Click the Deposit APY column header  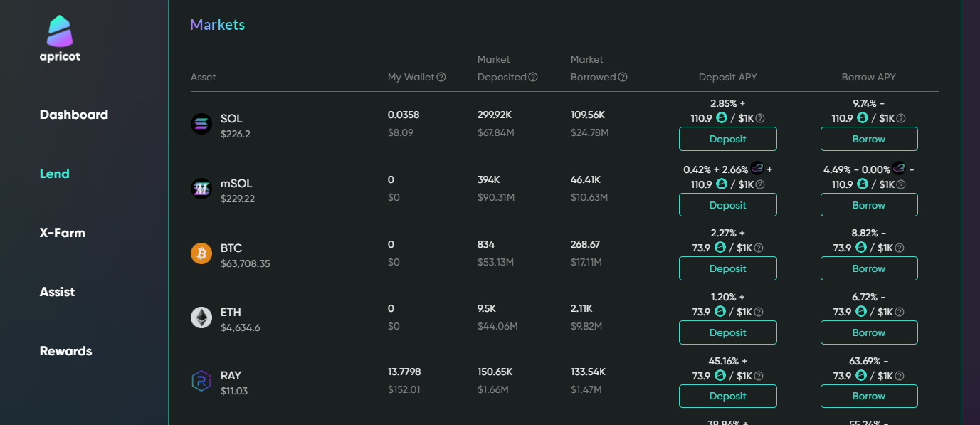727,77
